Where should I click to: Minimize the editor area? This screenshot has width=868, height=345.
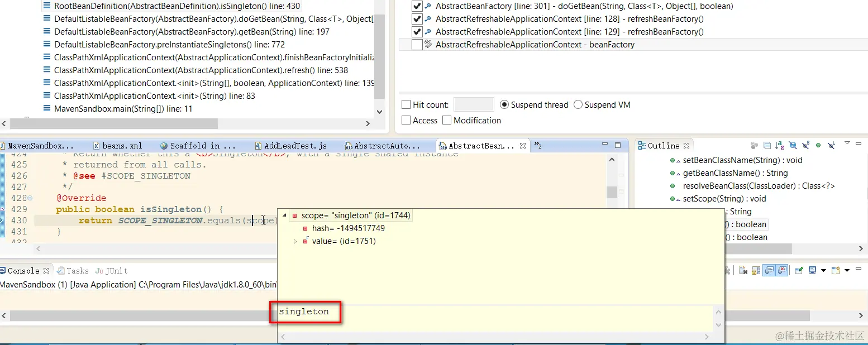click(606, 145)
